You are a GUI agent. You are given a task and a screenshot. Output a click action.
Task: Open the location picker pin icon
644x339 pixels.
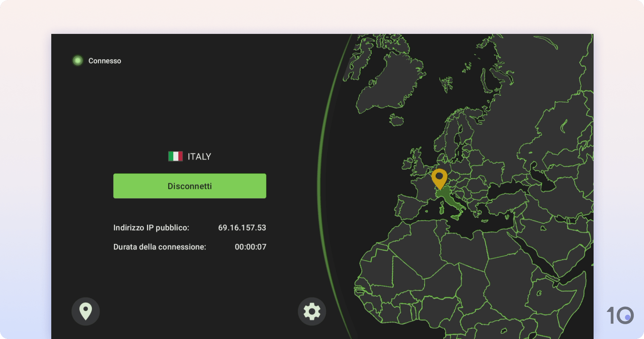[86, 311]
